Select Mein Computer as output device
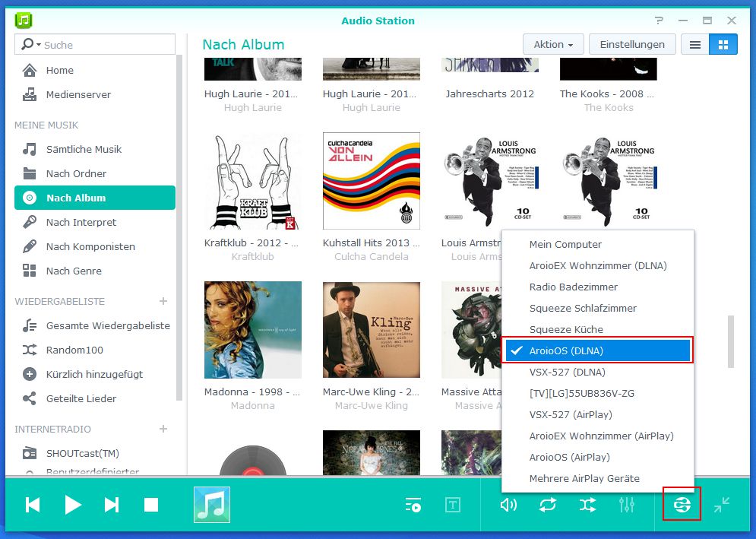The height and width of the screenshot is (539, 756). click(x=598, y=245)
